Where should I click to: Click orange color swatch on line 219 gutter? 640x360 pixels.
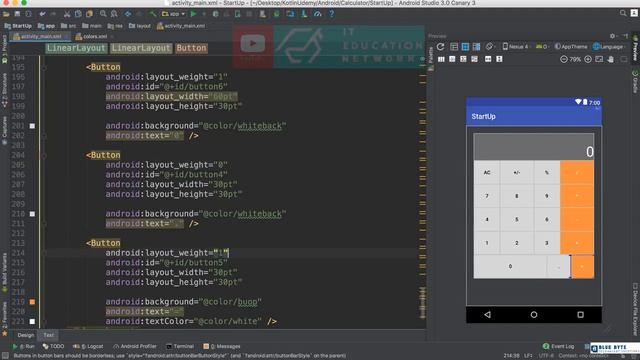[32, 302]
